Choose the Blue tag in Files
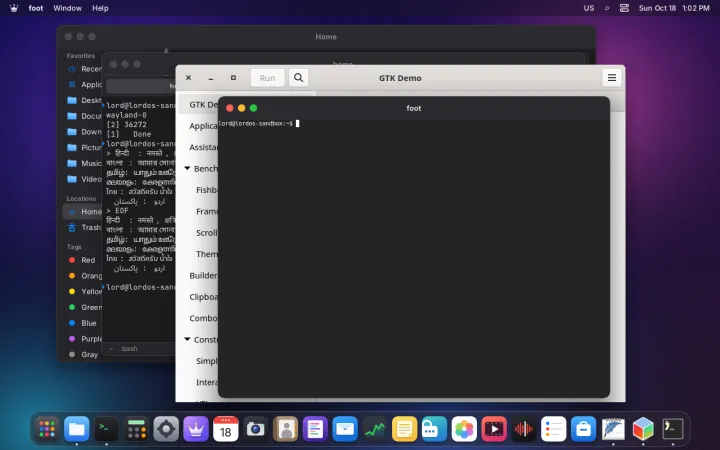Screen dimensions: 720x450 [83, 323]
